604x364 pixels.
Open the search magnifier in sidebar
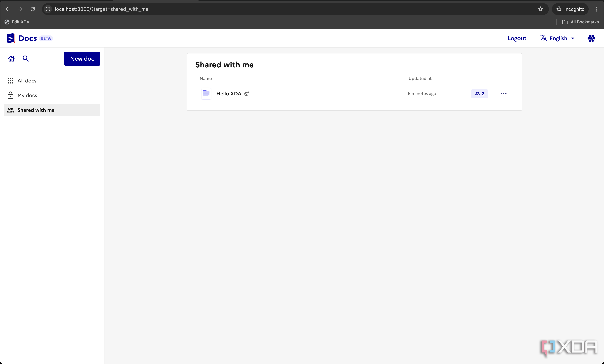[26, 59]
